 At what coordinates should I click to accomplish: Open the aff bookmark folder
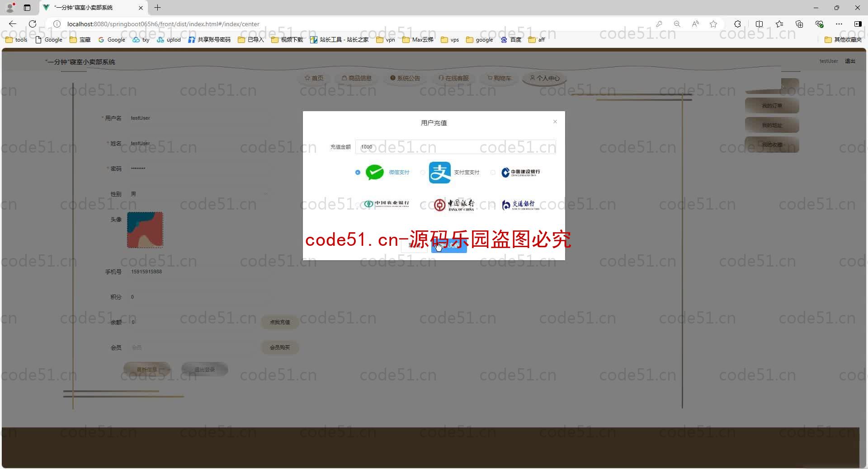point(537,40)
